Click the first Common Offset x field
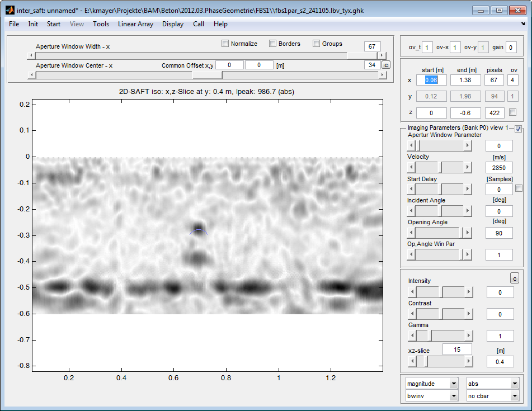Image resolution: width=532 pixels, height=411 pixels. coord(229,65)
